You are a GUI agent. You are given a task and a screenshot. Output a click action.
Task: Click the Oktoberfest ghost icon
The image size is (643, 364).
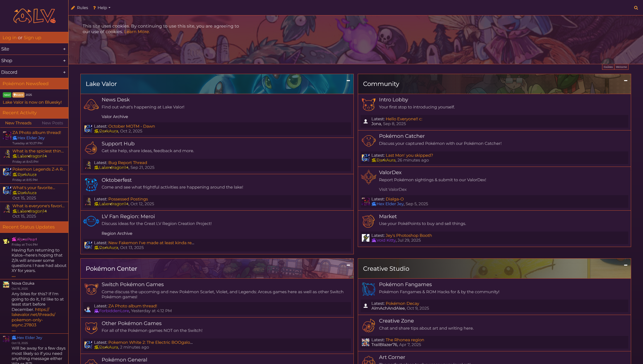click(91, 184)
